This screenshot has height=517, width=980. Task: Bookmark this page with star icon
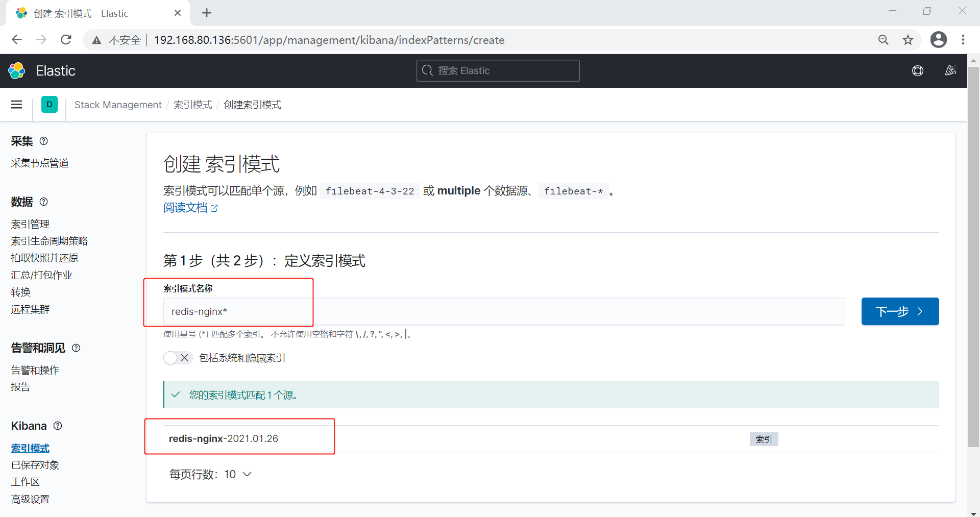coord(908,40)
